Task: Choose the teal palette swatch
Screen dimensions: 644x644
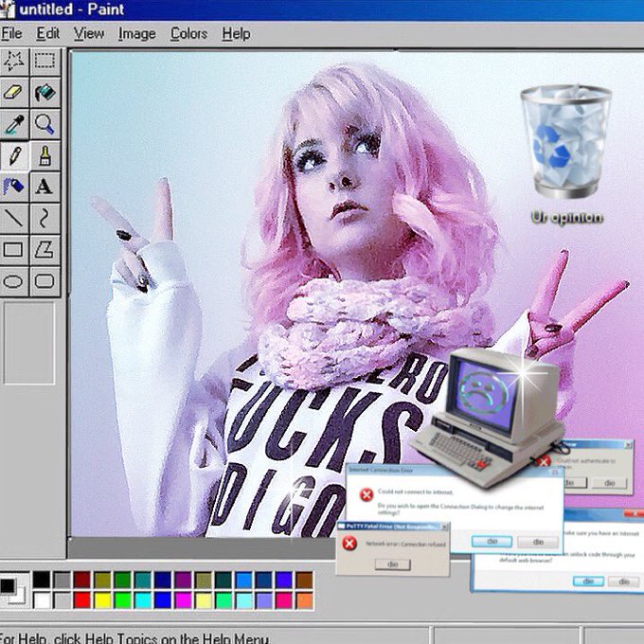Action: click(x=143, y=580)
